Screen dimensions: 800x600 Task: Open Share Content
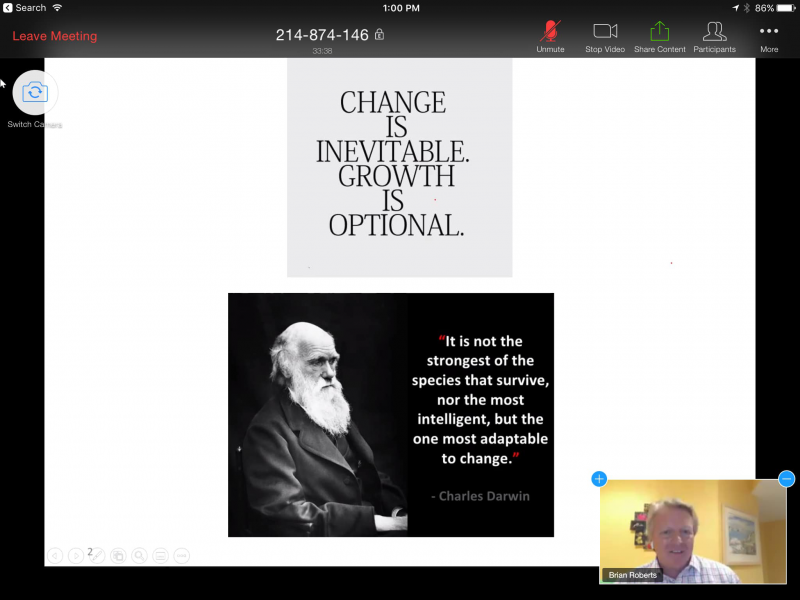click(x=660, y=37)
